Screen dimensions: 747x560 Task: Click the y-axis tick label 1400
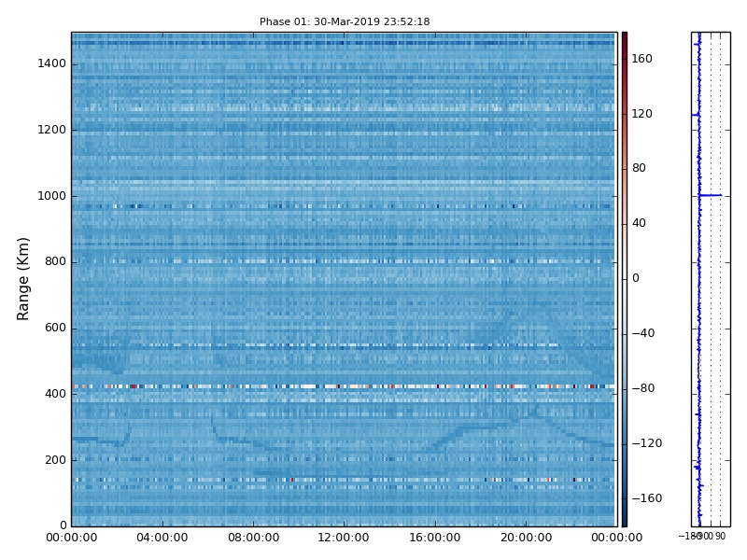(52, 63)
